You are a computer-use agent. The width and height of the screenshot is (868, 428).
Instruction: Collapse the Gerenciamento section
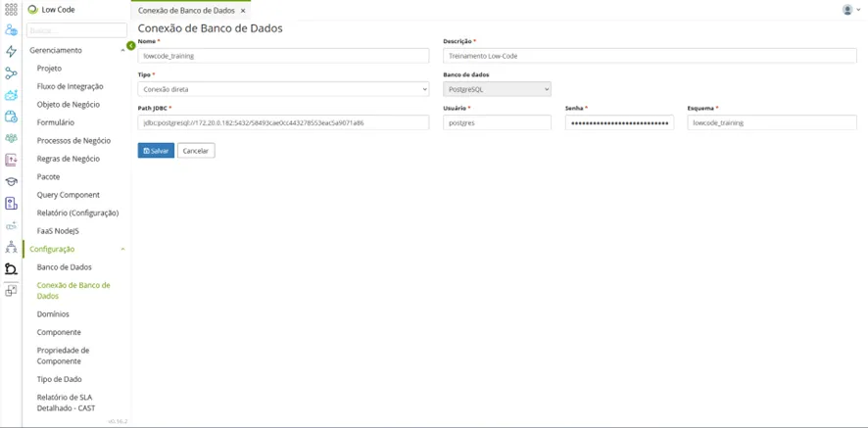coord(122,50)
